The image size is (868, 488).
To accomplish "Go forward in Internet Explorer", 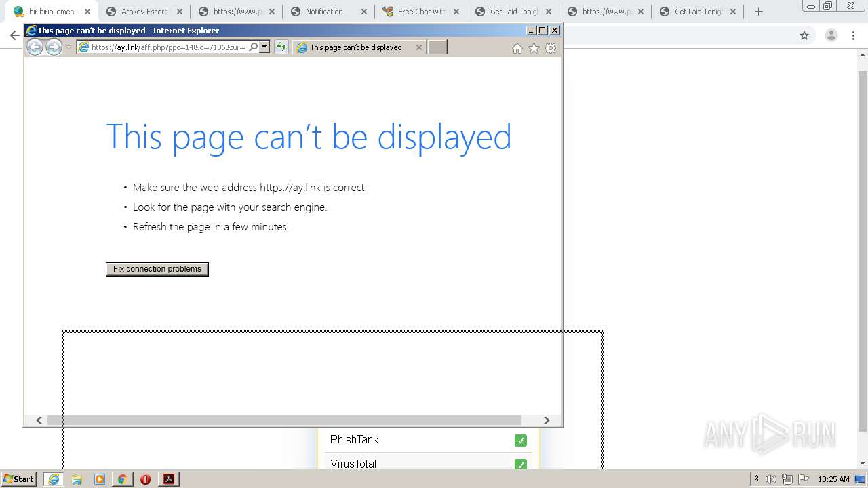I will pyautogui.click(x=54, y=47).
